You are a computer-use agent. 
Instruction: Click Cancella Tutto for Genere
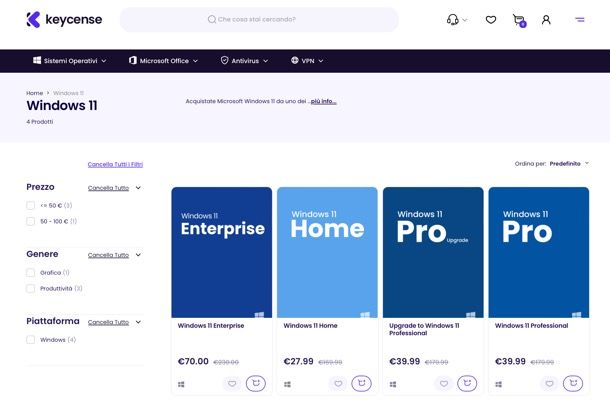(108, 255)
